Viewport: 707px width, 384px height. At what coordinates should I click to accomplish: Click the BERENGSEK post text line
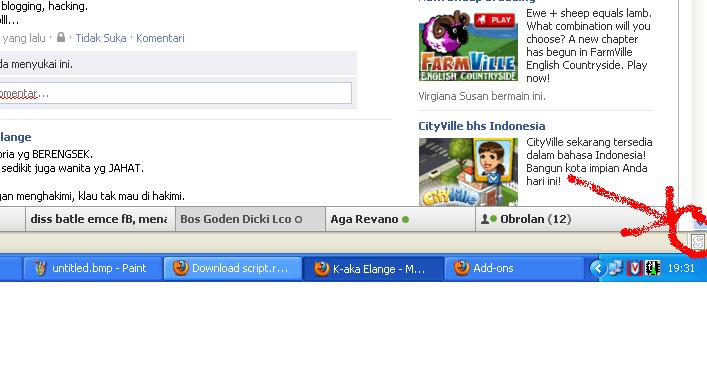[46, 154]
